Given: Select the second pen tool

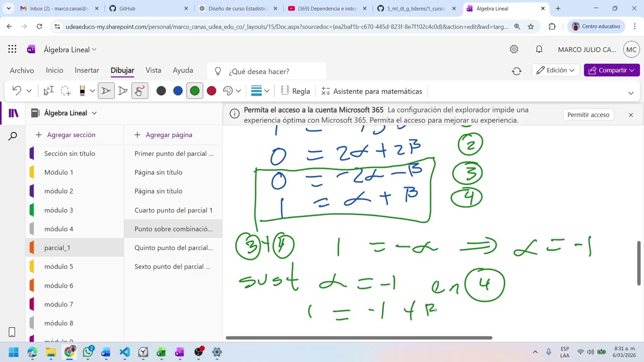Looking at the screenshot, I should (123, 91).
